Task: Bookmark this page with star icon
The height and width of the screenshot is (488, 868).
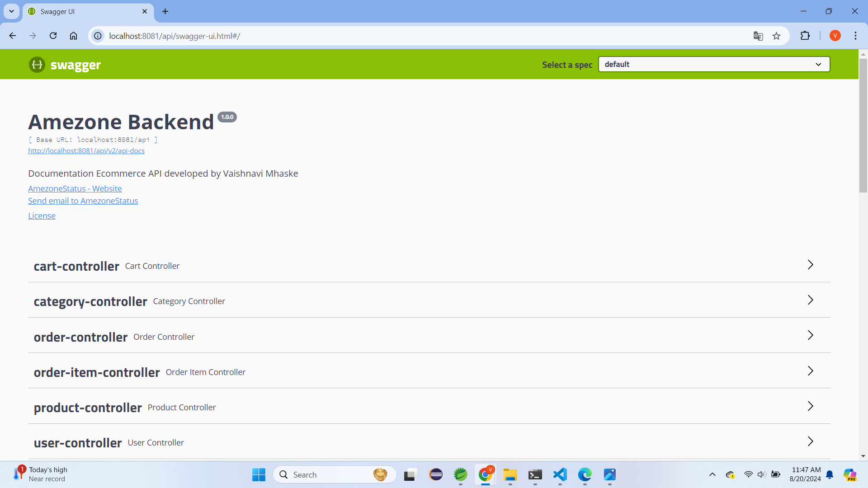Action: coord(776,36)
